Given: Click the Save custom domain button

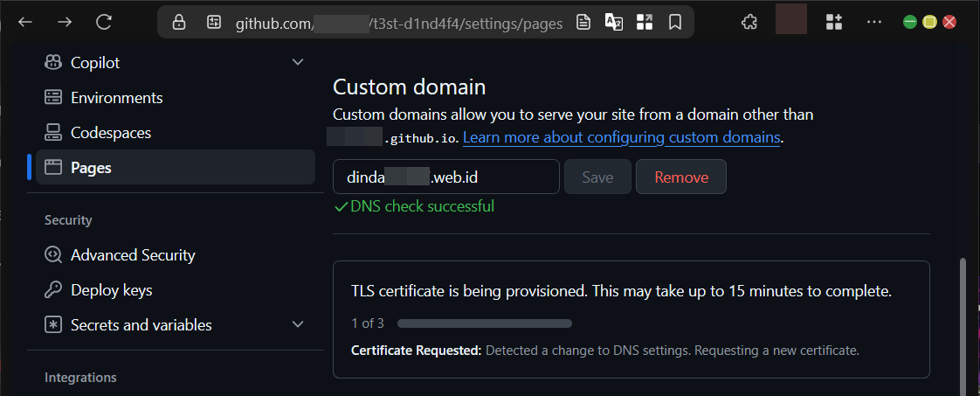Looking at the screenshot, I should pyautogui.click(x=597, y=177).
